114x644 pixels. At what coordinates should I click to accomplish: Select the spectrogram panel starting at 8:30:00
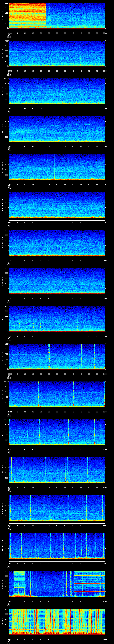(57, 243)
